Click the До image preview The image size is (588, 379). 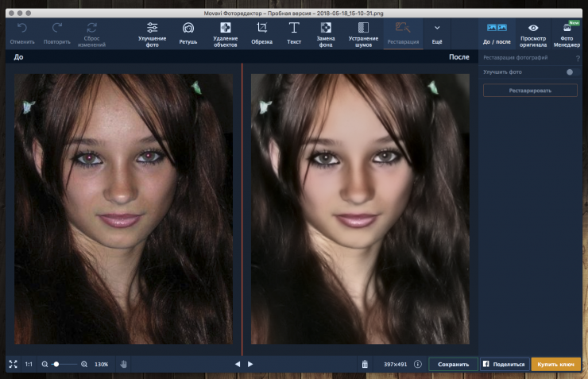[x=123, y=209]
